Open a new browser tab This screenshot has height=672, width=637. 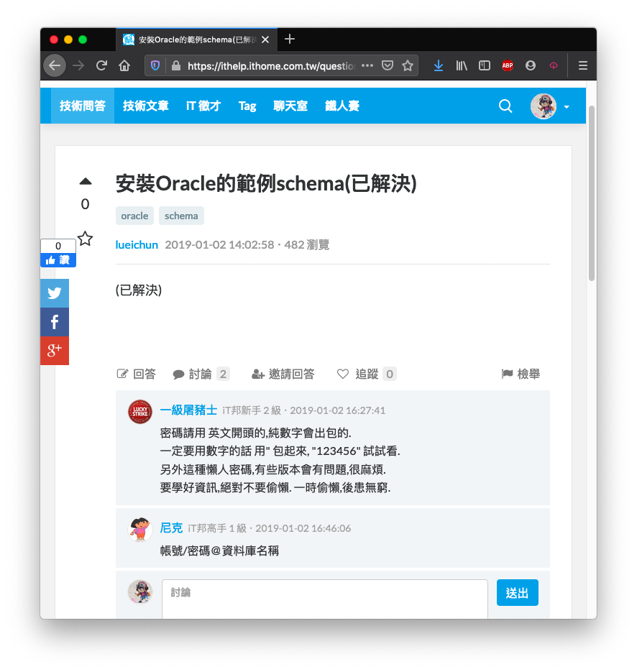click(290, 39)
